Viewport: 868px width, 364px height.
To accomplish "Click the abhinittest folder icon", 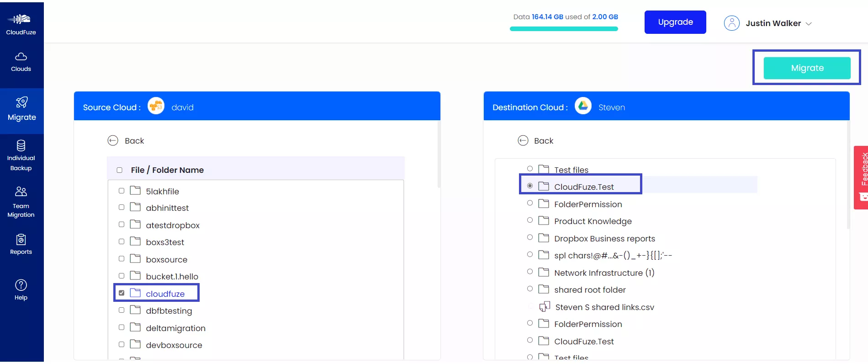I will pyautogui.click(x=135, y=207).
